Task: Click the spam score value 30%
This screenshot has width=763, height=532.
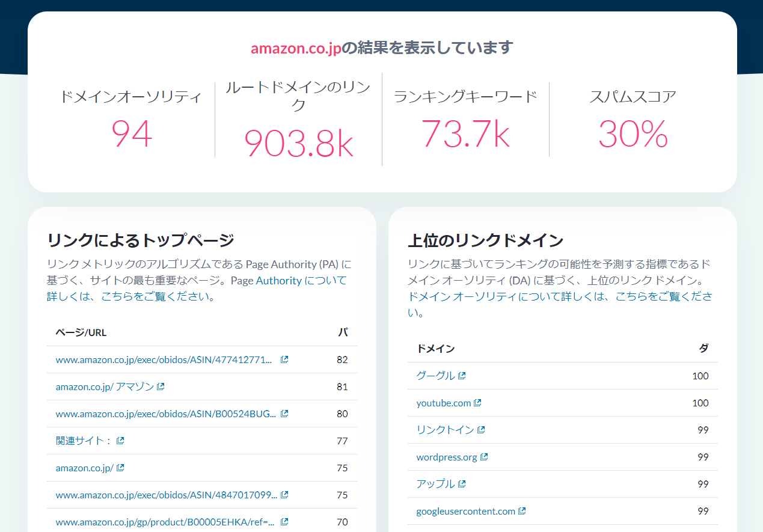Action: click(633, 133)
